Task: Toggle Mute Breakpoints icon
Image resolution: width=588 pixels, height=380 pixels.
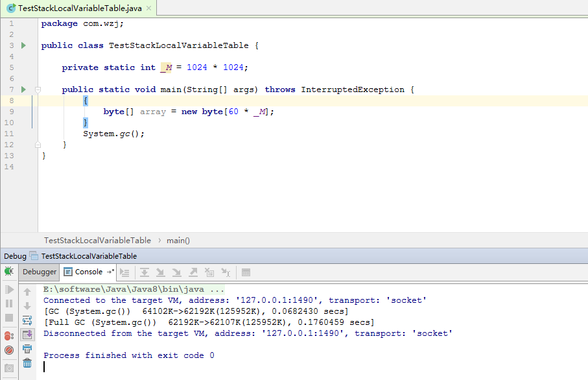Action: click(x=9, y=350)
